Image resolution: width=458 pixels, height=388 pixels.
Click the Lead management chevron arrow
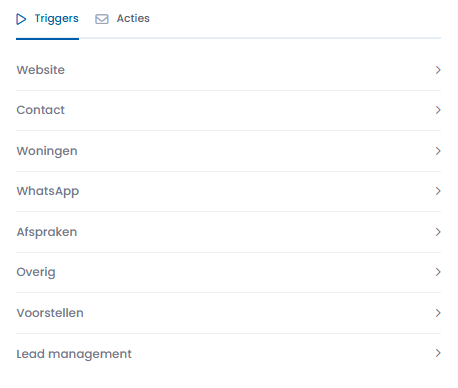tap(438, 353)
